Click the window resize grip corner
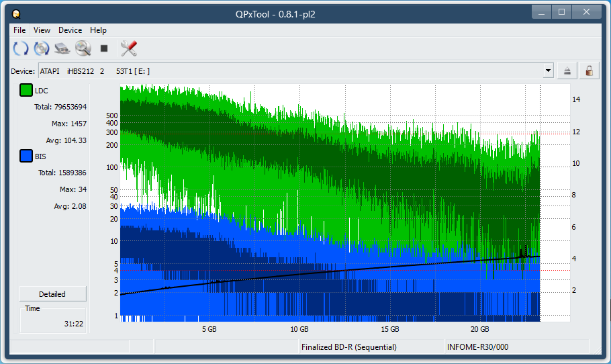Screen dimensions: 611x364 (x=597, y=350)
